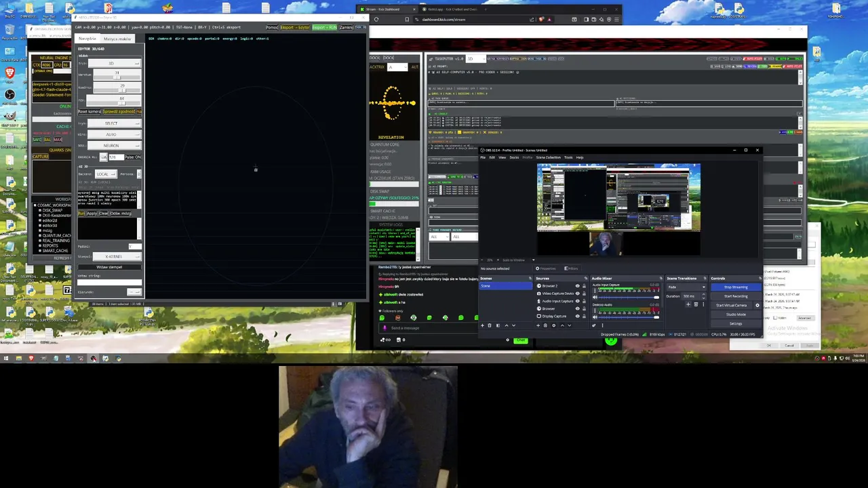Add a scene transition plus icon
Image resolution: width=868 pixels, height=488 pixels.
688,304
